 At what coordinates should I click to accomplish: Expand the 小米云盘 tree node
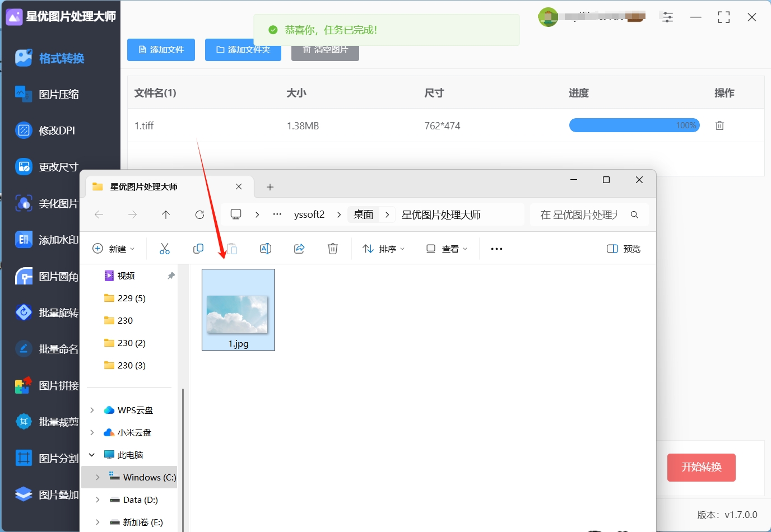92,432
